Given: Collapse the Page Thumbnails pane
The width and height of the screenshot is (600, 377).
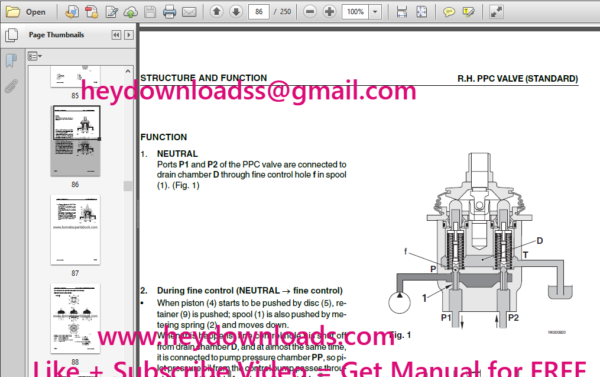Looking at the screenshot, I should 116,35.
